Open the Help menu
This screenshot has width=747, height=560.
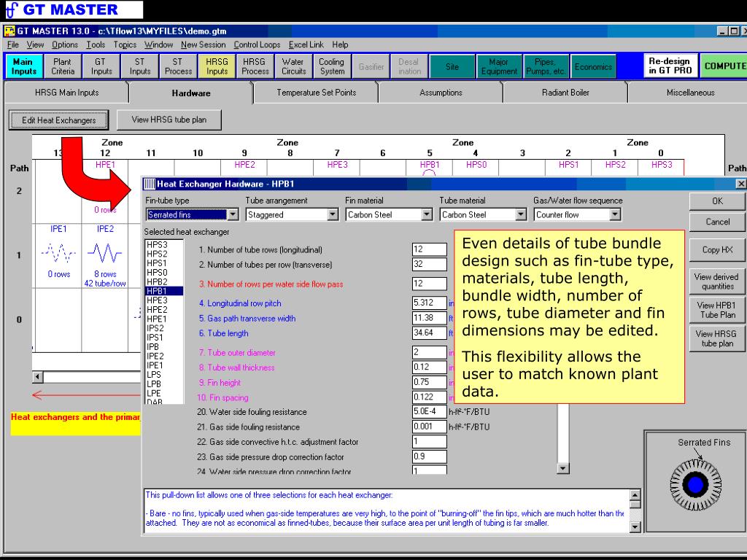[340, 44]
